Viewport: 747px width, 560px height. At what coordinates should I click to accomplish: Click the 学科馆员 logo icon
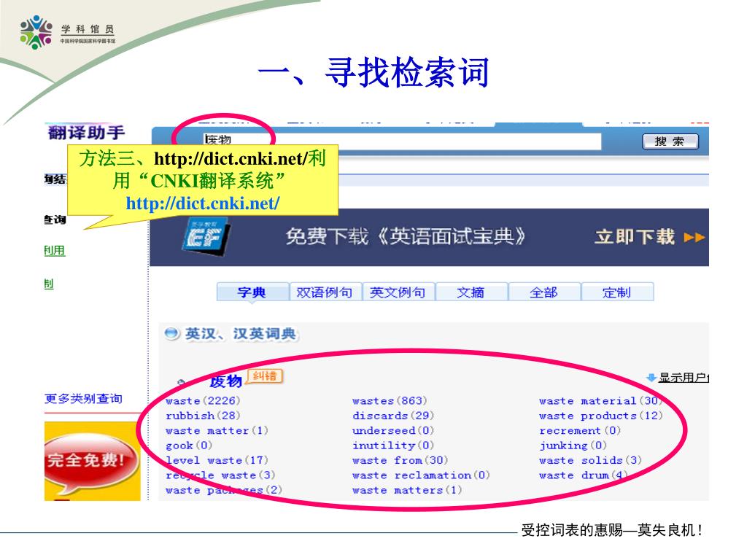pyautogui.click(x=36, y=32)
